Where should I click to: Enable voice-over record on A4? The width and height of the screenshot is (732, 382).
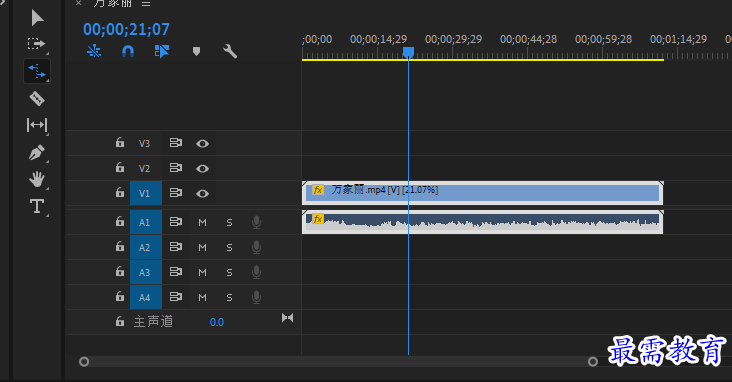(256, 297)
